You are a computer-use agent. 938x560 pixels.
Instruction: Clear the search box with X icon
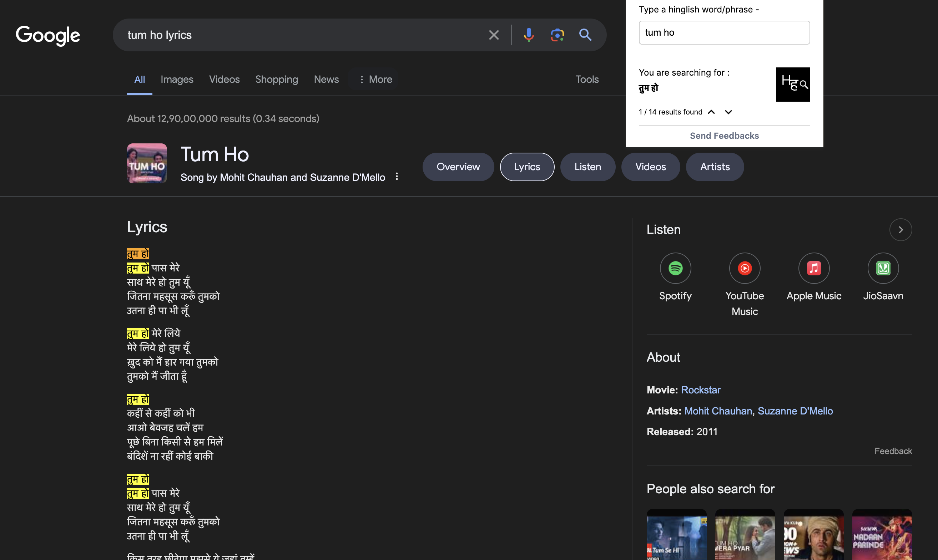tap(494, 35)
